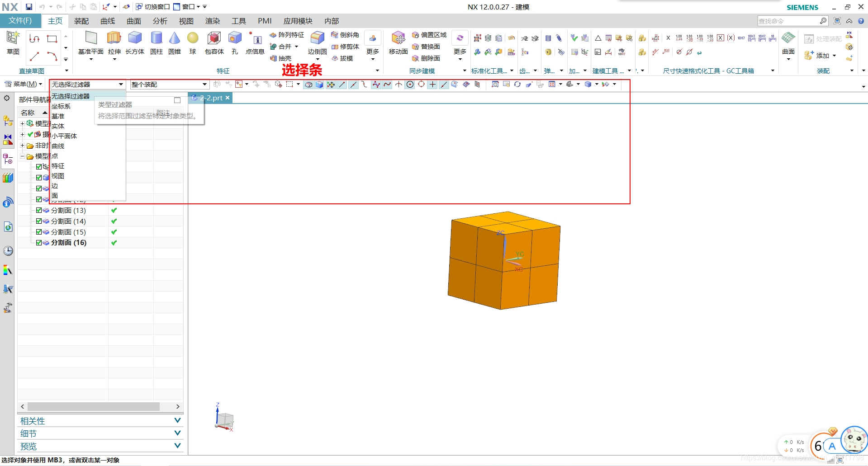Click the save icon in title bar
Screen dimensions: 868x466
click(28, 7)
